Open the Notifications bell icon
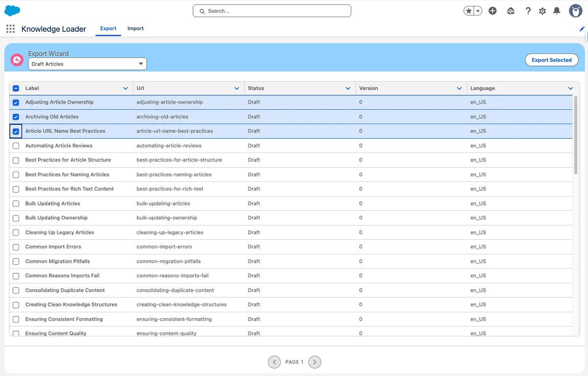This screenshot has height=376, width=588. pos(557,11)
